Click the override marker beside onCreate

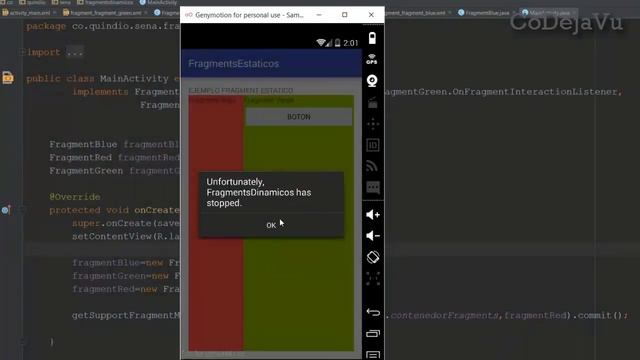(6, 210)
